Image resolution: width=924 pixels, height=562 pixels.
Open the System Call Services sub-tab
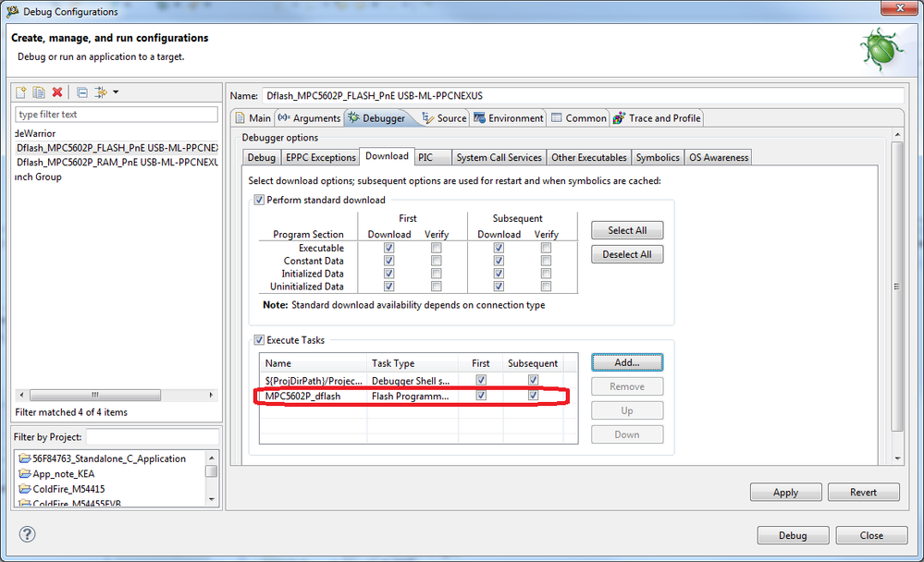(499, 157)
